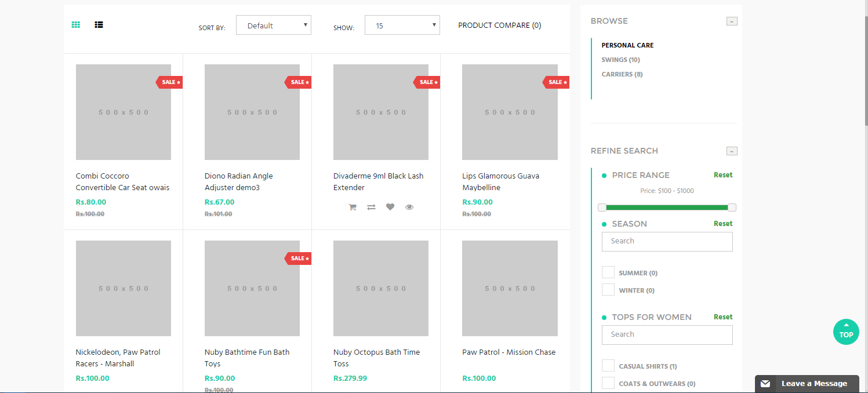Click the envelope icon in message widget
Image resolution: width=868 pixels, height=393 pixels.
pos(765,384)
